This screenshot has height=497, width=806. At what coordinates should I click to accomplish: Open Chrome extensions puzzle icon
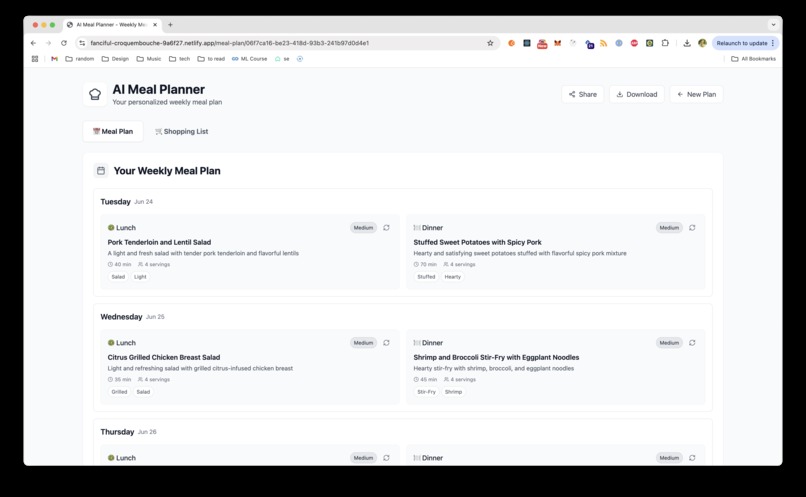point(665,43)
